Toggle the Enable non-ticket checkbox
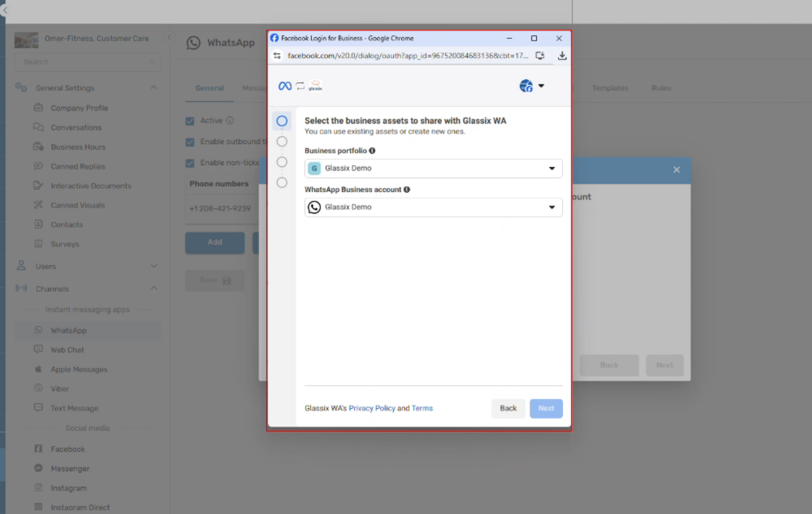This screenshot has height=514, width=812. click(190, 163)
